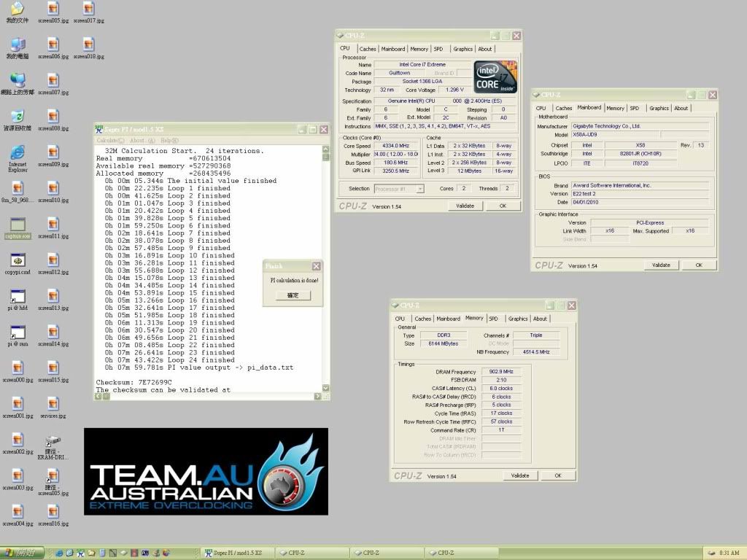Select the 'pi @ hdd' shortcut icon
This screenshot has height=560, width=747.
[18, 300]
